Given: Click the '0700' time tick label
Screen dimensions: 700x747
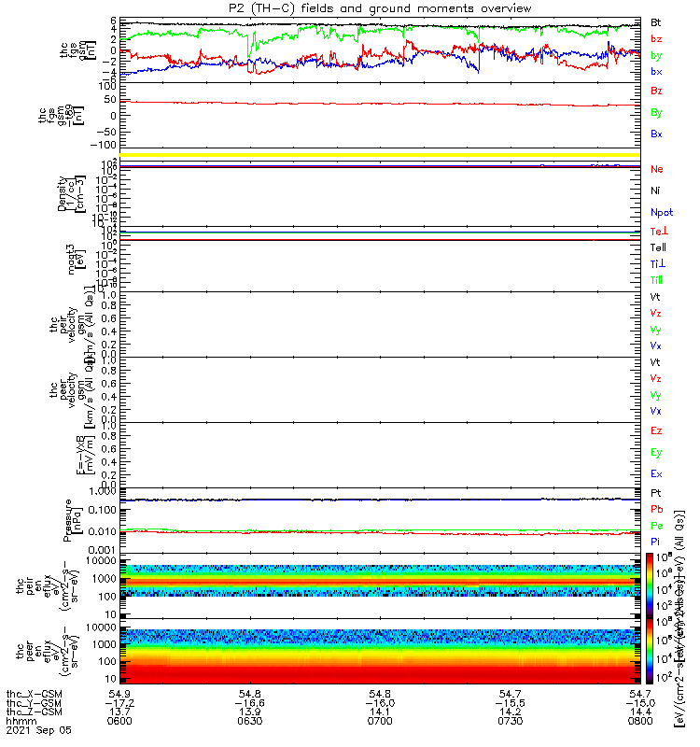Looking at the screenshot, I should [x=380, y=721].
